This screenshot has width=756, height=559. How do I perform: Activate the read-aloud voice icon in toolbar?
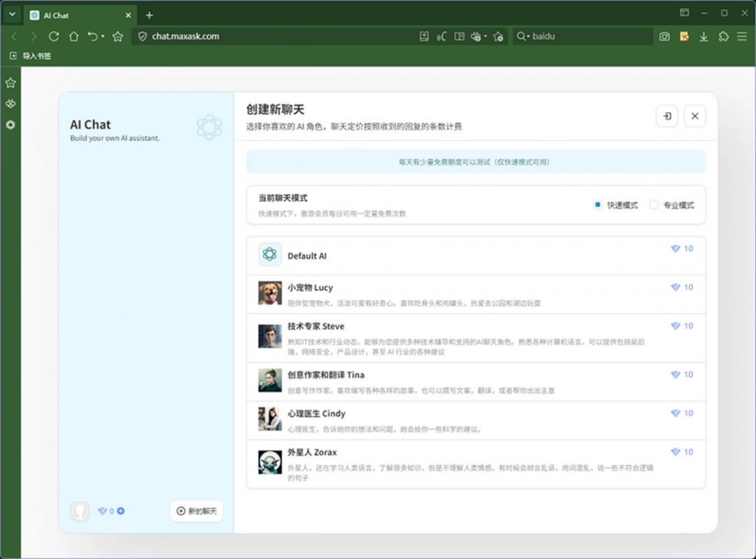(x=442, y=36)
